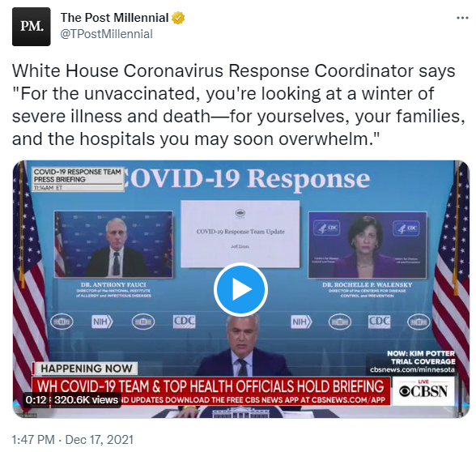Click the cbsnews.com/minnesota text overlay

412,369
